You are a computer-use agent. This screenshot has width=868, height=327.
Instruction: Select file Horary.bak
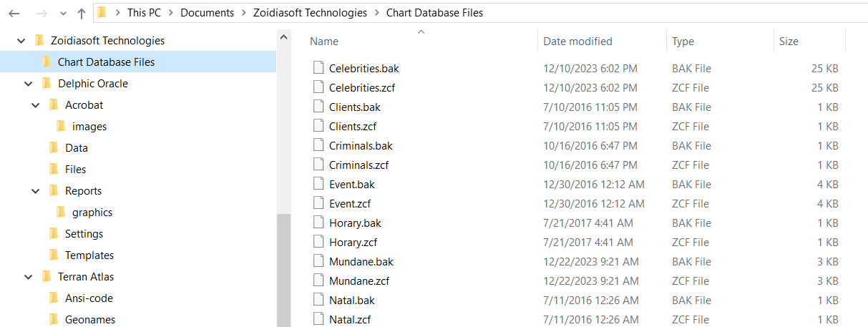pos(356,223)
